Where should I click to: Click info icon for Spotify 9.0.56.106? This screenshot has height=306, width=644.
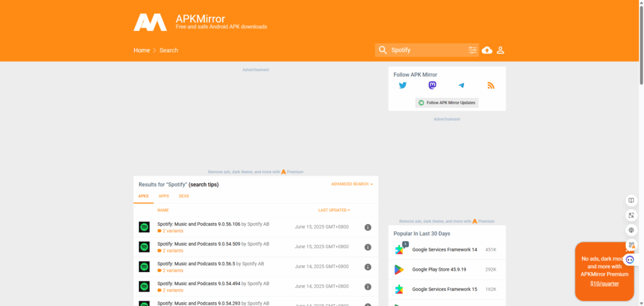tap(368, 227)
